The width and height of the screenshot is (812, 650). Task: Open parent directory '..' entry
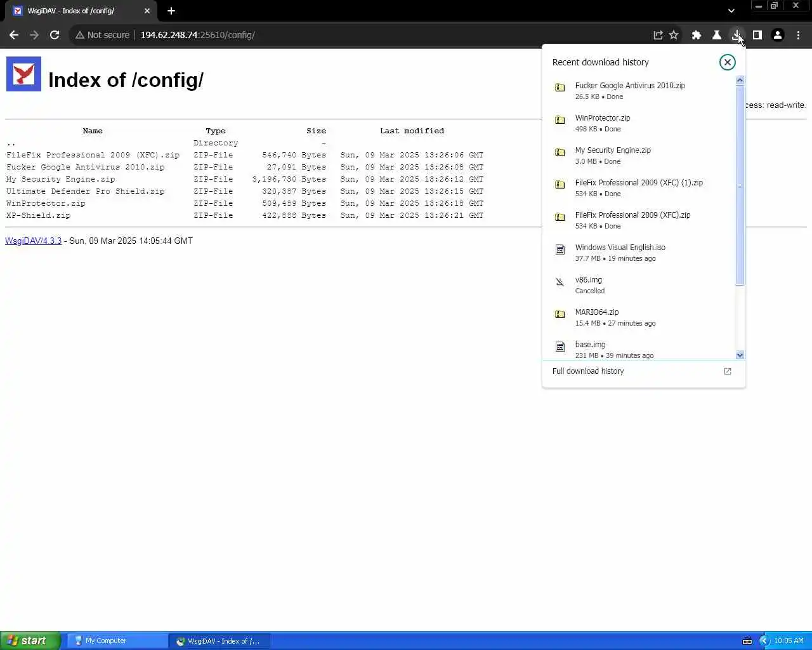(11, 143)
